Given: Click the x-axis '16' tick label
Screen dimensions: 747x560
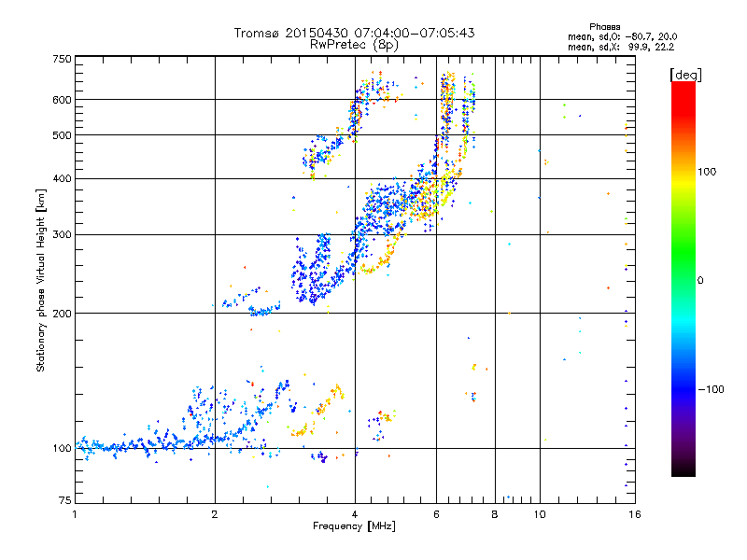Looking at the screenshot, I should point(635,514).
